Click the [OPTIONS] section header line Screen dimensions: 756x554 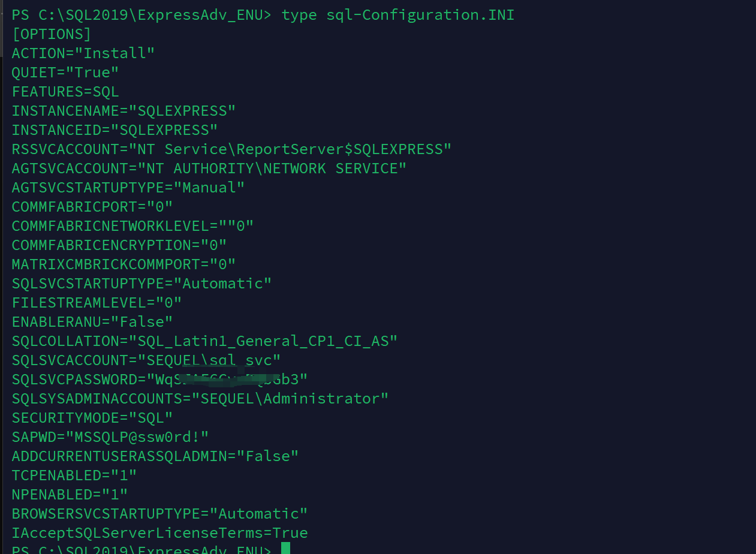click(x=52, y=34)
